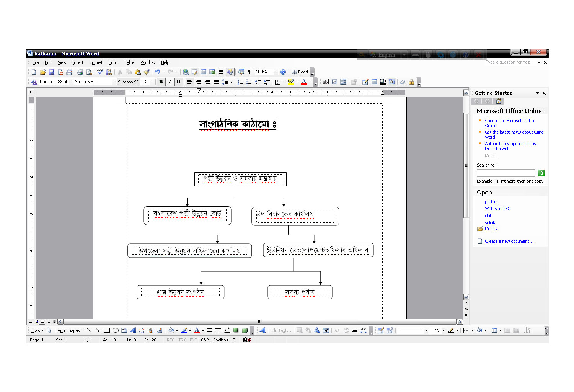The width and height of the screenshot is (574, 392).
Task: Toggle Show/Hide paragraph marks
Action: [250, 72]
